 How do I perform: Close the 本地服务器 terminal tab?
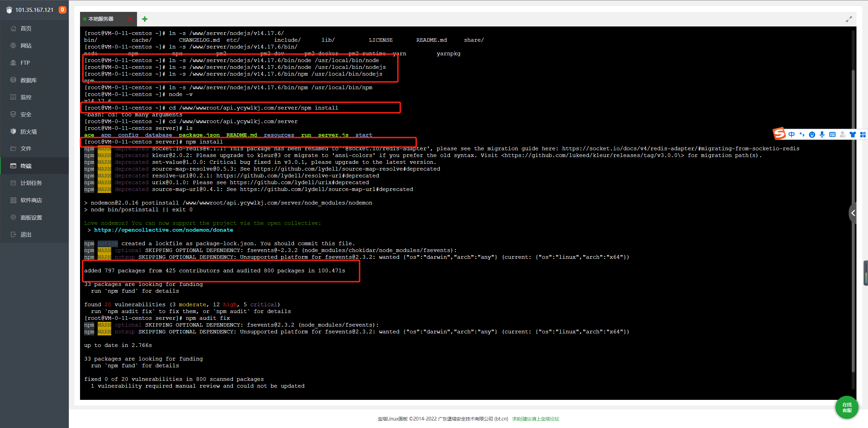(x=131, y=19)
